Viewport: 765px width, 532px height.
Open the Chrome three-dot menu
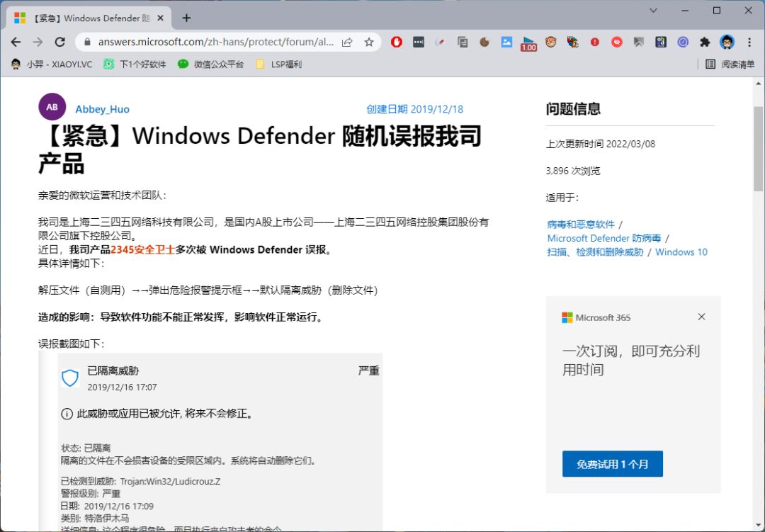click(749, 42)
